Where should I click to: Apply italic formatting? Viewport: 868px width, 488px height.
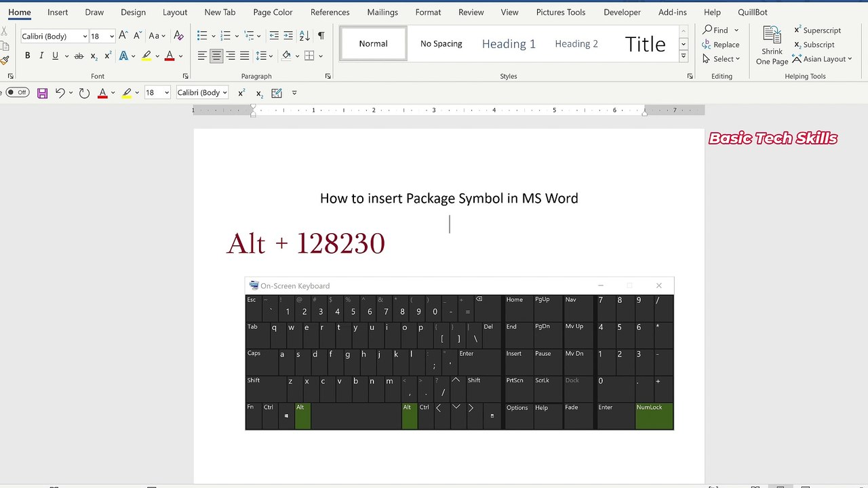[x=41, y=56]
